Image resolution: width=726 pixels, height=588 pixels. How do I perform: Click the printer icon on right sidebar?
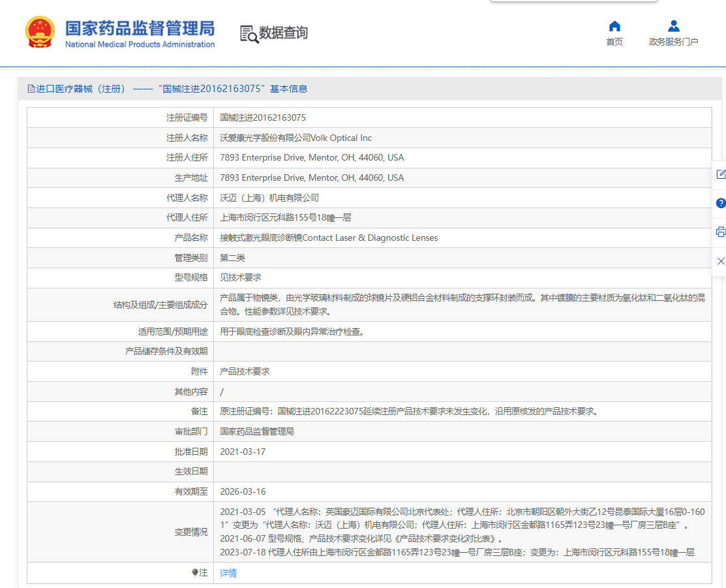pos(721,232)
